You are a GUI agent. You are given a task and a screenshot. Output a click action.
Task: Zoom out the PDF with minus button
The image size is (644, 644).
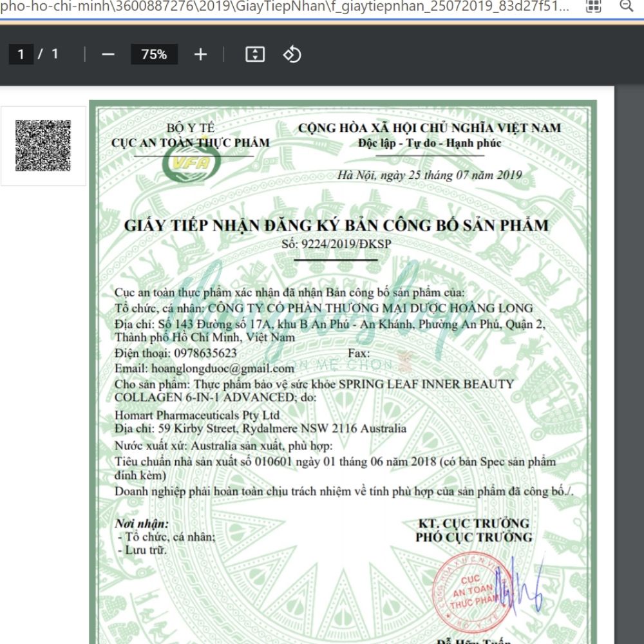(x=108, y=55)
